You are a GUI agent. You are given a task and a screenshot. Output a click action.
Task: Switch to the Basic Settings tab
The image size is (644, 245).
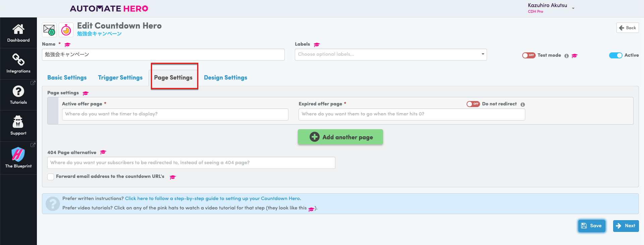pyautogui.click(x=67, y=78)
